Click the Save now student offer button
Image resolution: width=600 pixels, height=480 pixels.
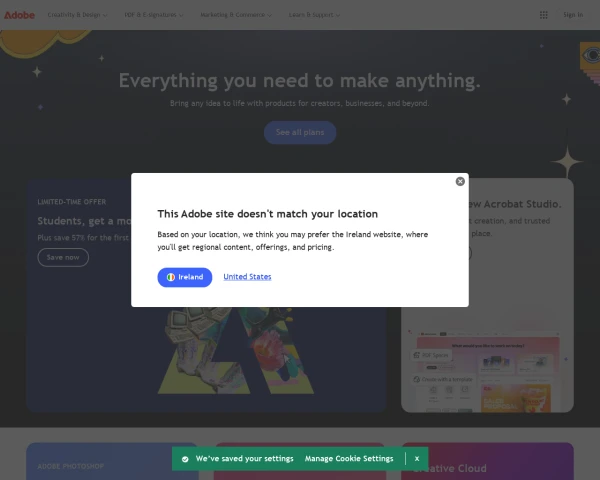click(x=63, y=258)
